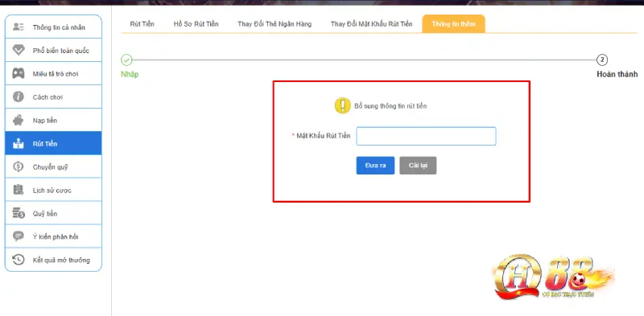Click the Mật Khẩu Rút Tiền field label
The image size is (644, 316).
(x=324, y=136)
